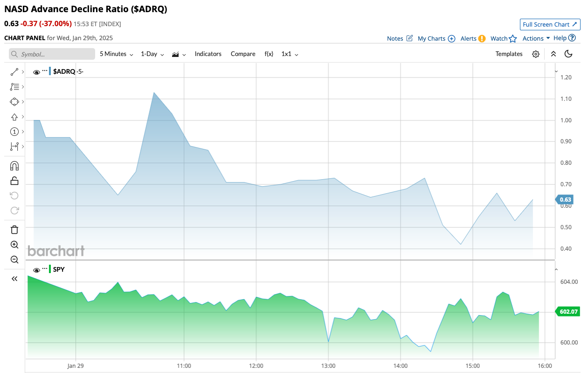Viewport: 588px width, 373px height.
Task: Click the Full Screen Chart button
Action: point(550,25)
